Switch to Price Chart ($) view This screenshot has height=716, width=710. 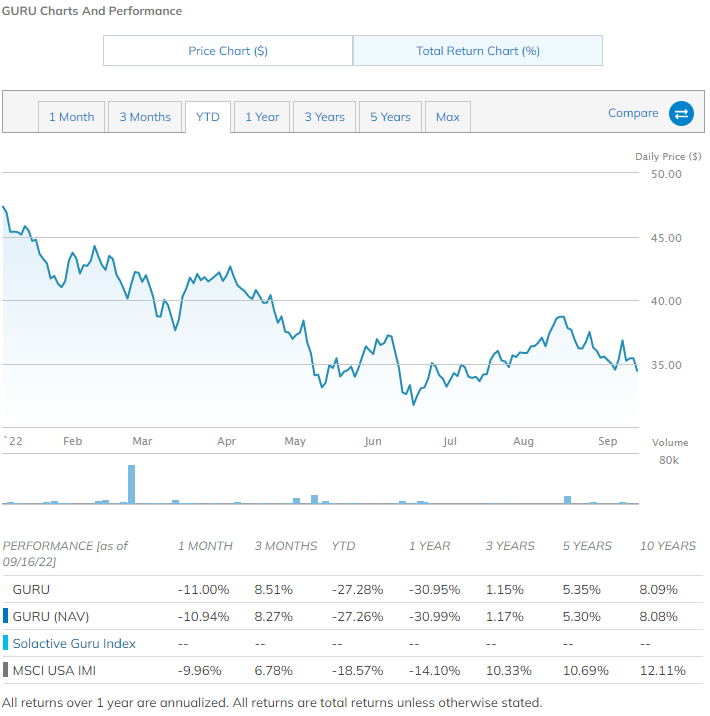coord(228,51)
